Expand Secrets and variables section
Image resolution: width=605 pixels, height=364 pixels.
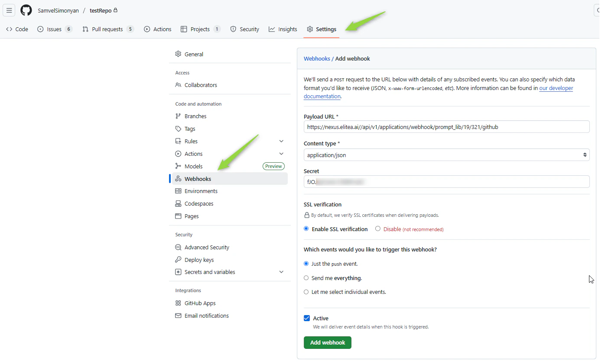coord(281,272)
